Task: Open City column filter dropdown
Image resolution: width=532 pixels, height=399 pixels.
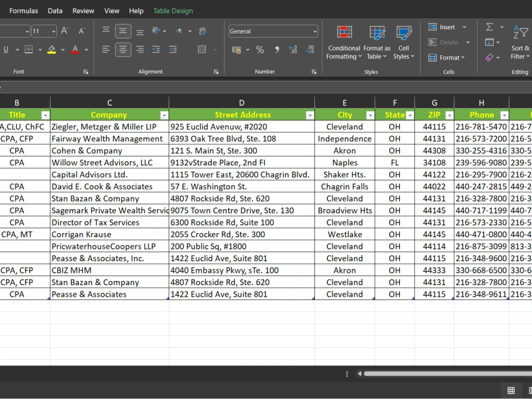Action: point(370,115)
